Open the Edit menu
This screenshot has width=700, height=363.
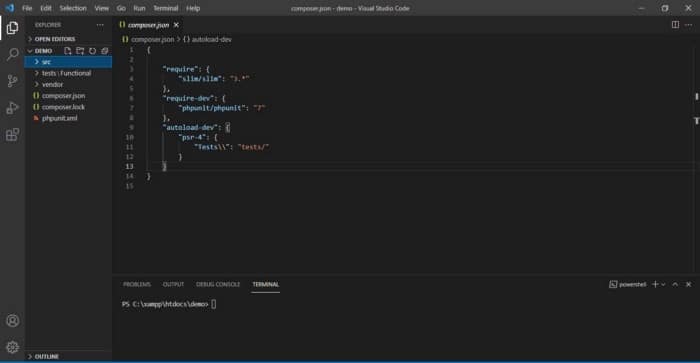coord(46,8)
